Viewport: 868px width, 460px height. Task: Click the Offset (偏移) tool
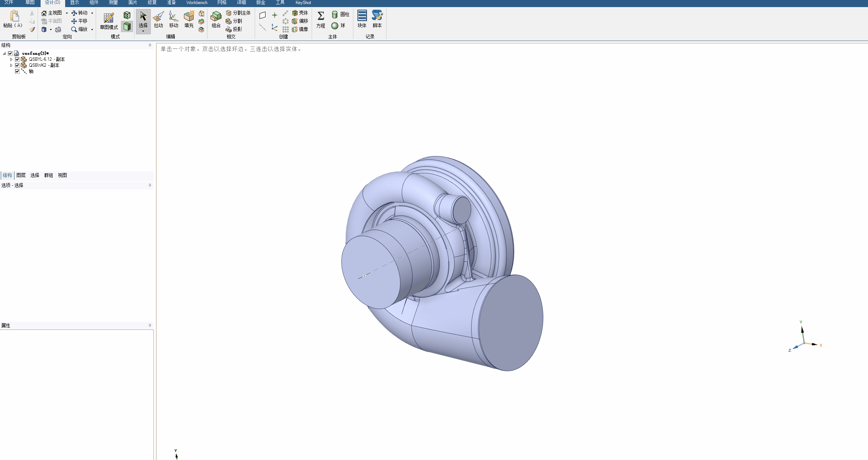(300, 21)
